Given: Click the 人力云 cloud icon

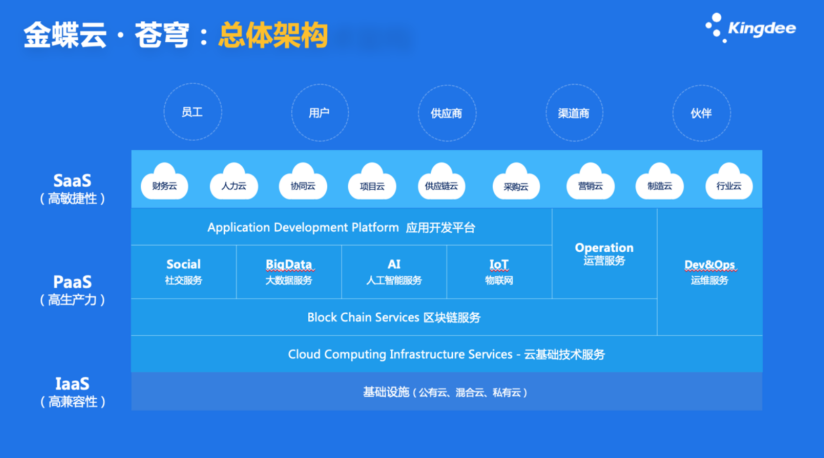Looking at the screenshot, I should [234, 181].
